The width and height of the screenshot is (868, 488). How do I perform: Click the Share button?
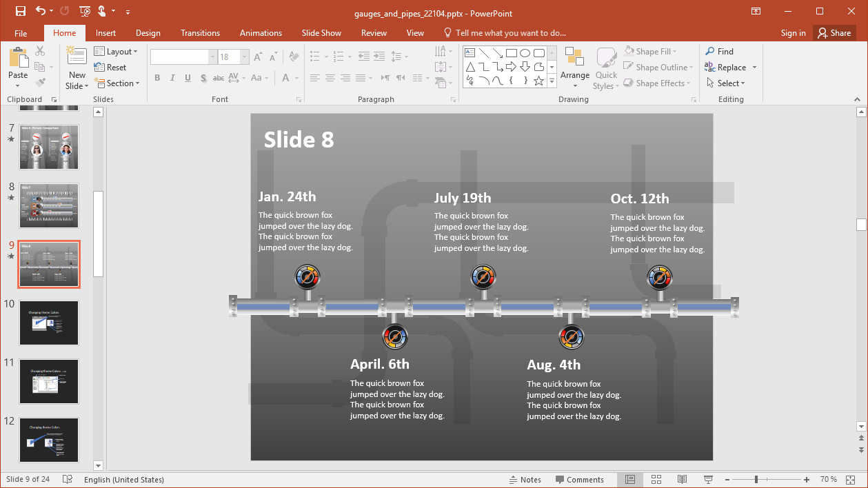[x=834, y=33]
